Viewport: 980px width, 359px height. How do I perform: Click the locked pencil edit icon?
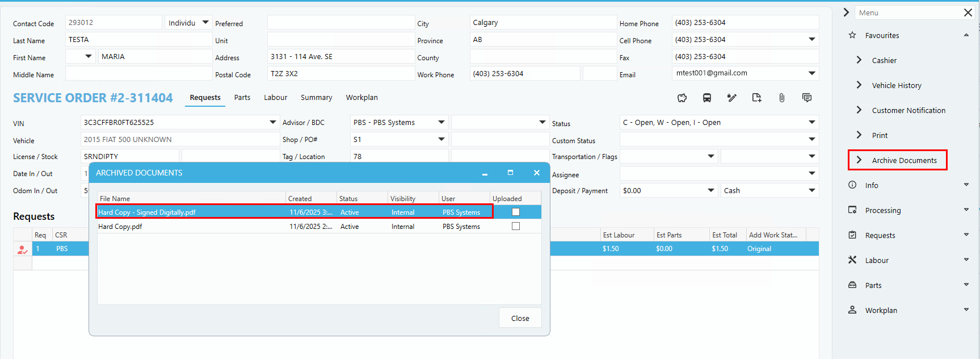coord(732,98)
